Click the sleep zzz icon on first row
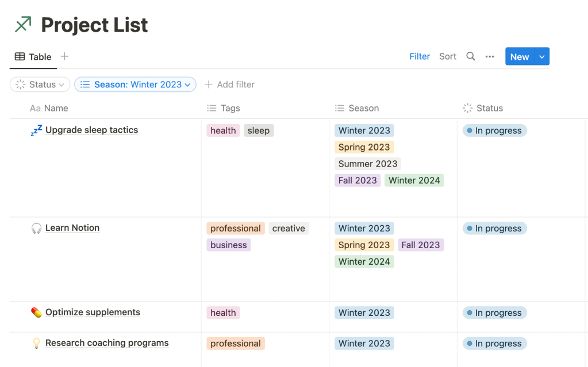This screenshot has height=367, width=588. coord(36,131)
